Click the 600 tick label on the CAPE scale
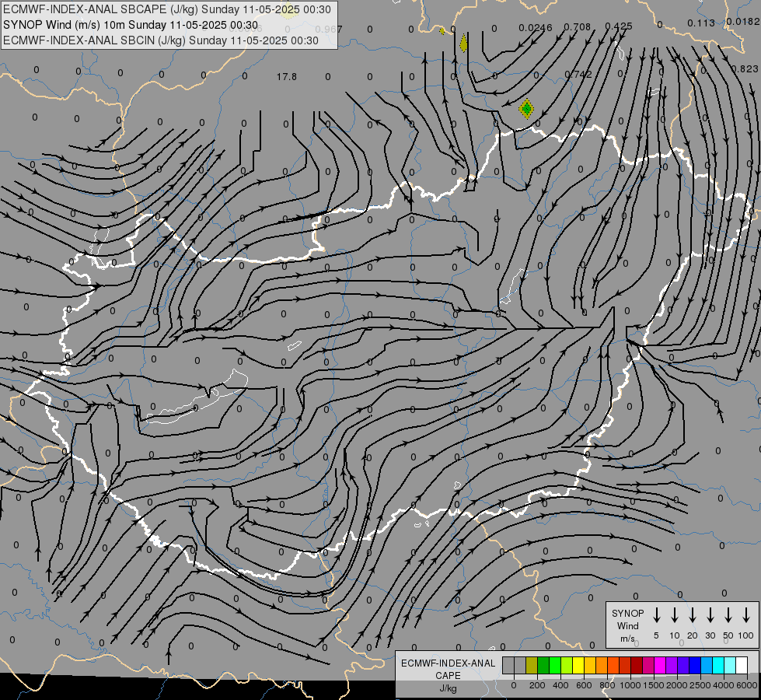This screenshot has height=700, width=761. point(584,685)
